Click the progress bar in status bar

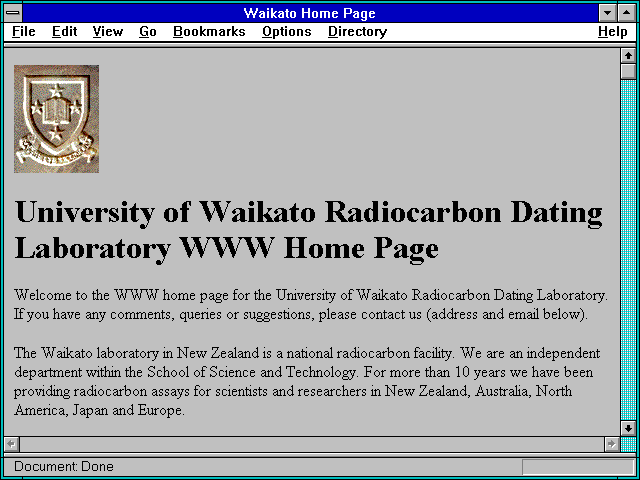[x=578, y=467]
